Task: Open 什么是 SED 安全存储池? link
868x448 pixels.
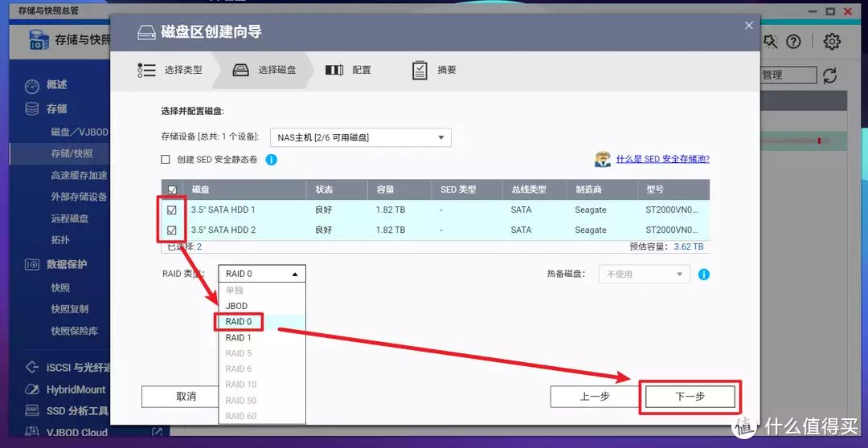Action: pyautogui.click(x=662, y=159)
